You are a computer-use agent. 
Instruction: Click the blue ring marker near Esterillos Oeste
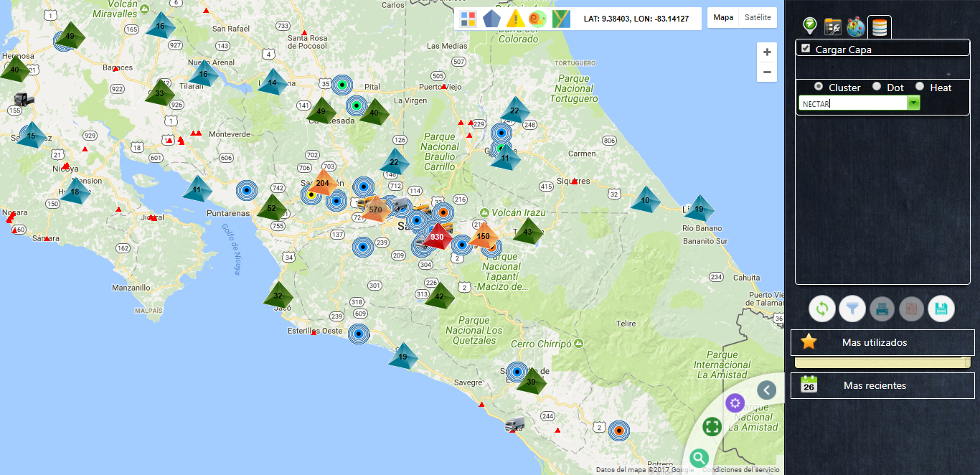point(359,334)
